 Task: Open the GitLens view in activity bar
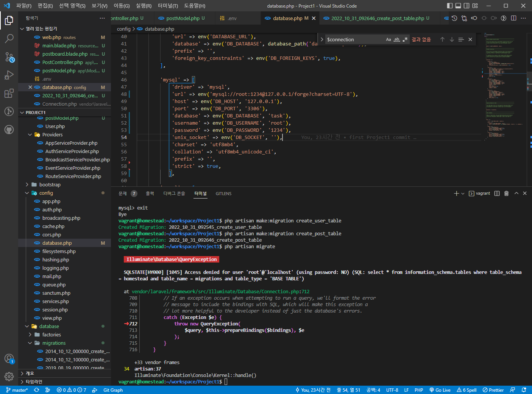point(9,111)
